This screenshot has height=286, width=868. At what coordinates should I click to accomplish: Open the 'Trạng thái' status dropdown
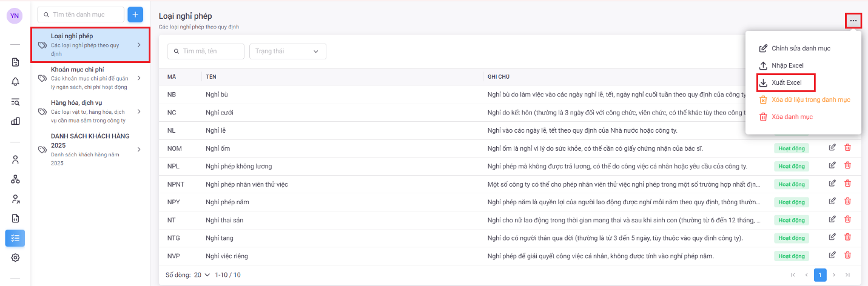click(288, 52)
